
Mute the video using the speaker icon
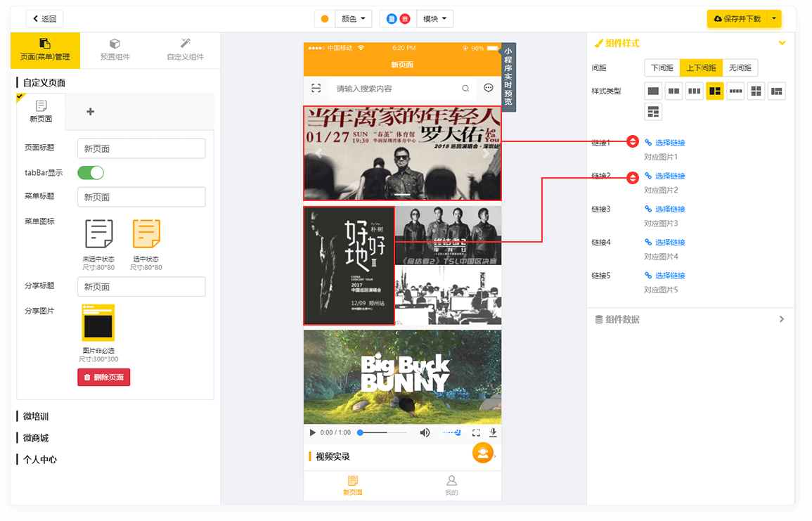coord(425,432)
